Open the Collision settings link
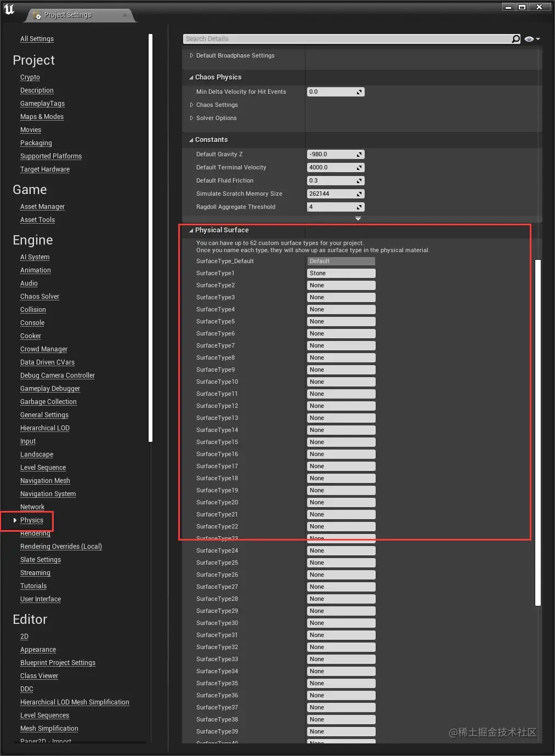The width and height of the screenshot is (555, 756). point(33,310)
